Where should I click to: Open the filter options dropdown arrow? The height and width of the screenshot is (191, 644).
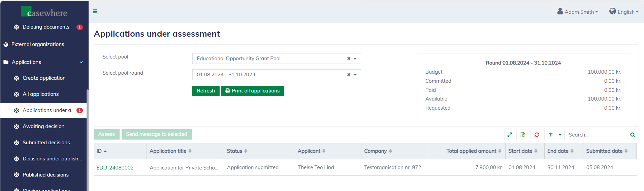[x=560, y=135]
